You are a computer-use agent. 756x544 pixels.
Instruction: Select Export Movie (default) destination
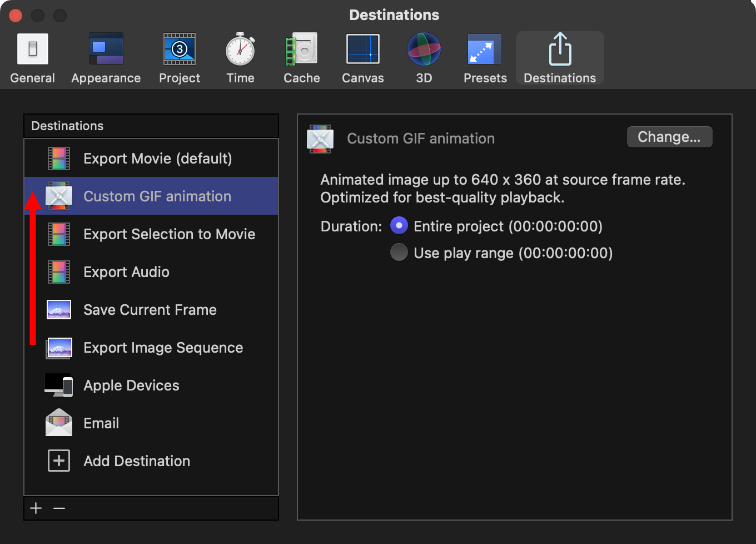(x=157, y=159)
